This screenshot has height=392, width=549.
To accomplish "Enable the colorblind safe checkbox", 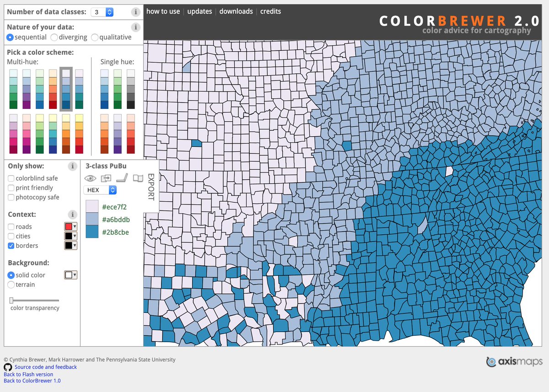I will (11, 178).
